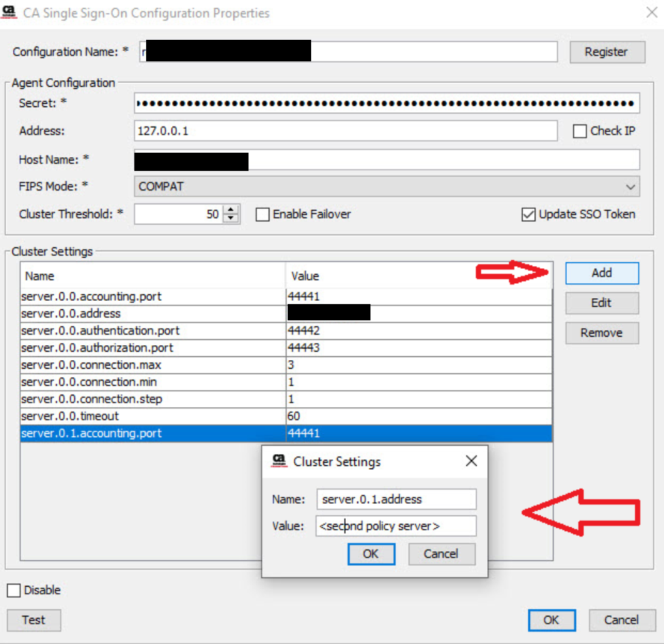Click the Address field showing 127.0.0.1
This screenshot has height=644, width=664.
346,131
